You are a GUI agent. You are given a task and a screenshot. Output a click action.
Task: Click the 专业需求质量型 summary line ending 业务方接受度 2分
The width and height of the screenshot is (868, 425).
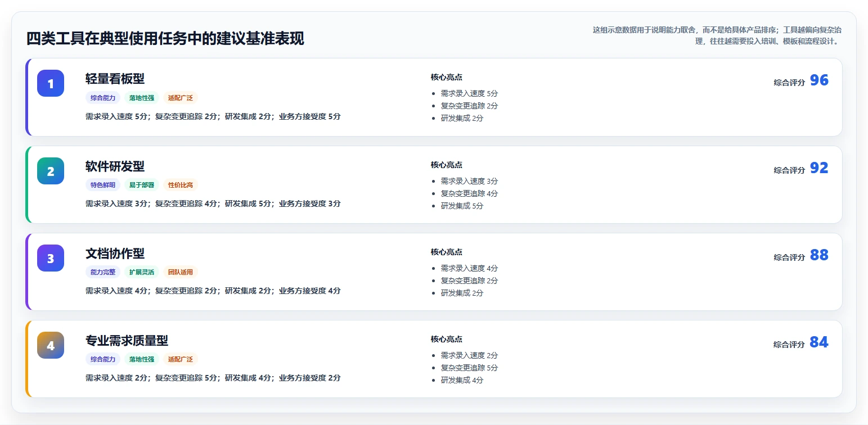pyautogui.click(x=213, y=378)
